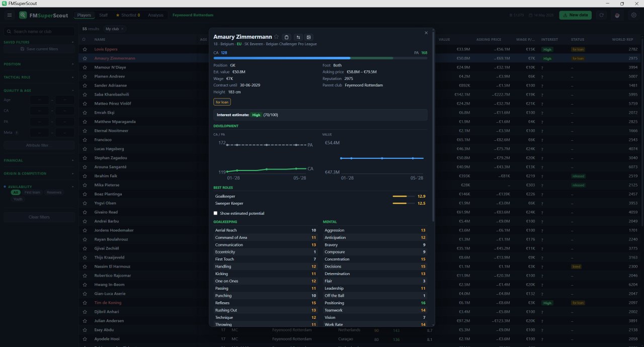Shortlist Emrah Ekşi with the star
Screen dimensions: 644x347
pyautogui.click(x=85, y=113)
